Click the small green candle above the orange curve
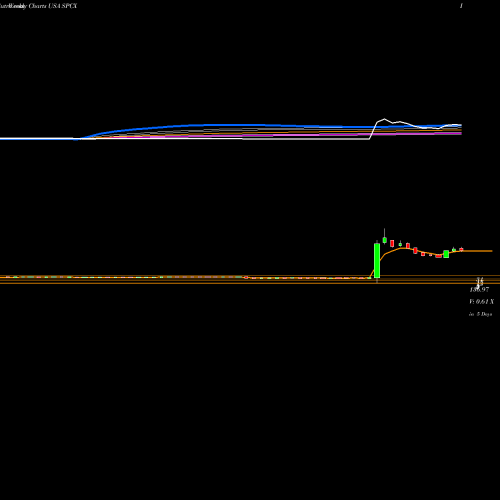 pos(400,244)
